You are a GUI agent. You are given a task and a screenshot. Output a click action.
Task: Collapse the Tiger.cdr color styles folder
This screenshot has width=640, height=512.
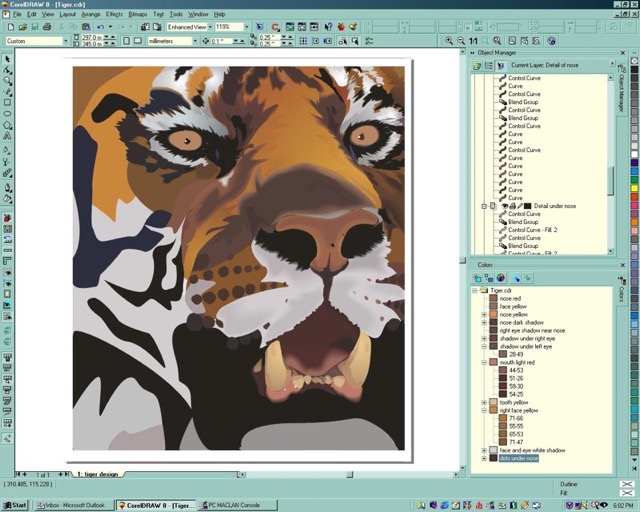(475, 290)
